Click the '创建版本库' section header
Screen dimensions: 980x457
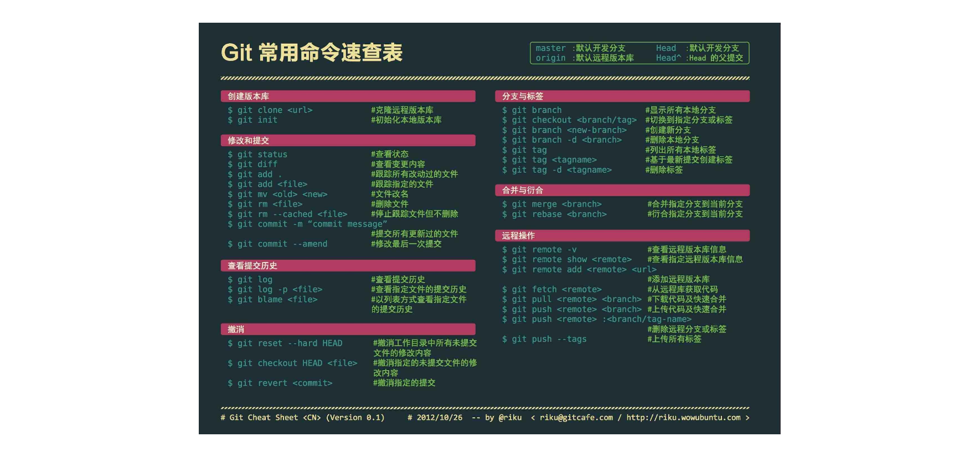click(x=348, y=96)
